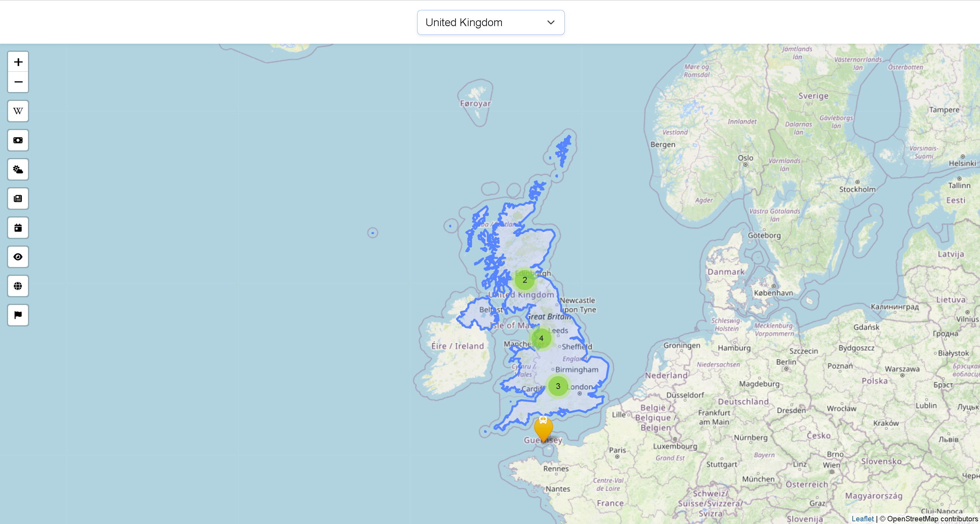Screen dimensions: 980x524
Task: Click the cluster marker labeled 3 near London
Action: click(x=558, y=386)
